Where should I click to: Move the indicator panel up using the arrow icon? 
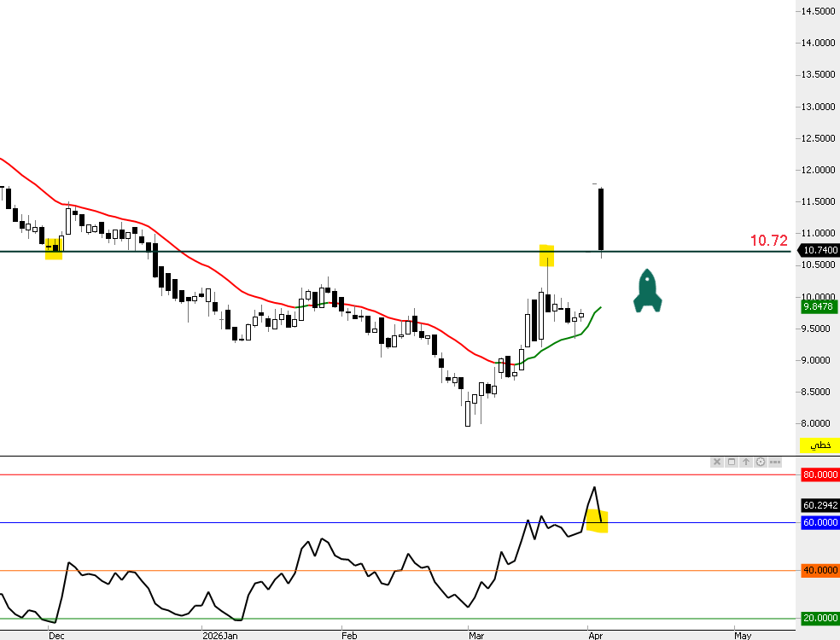click(x=745, y=462)
